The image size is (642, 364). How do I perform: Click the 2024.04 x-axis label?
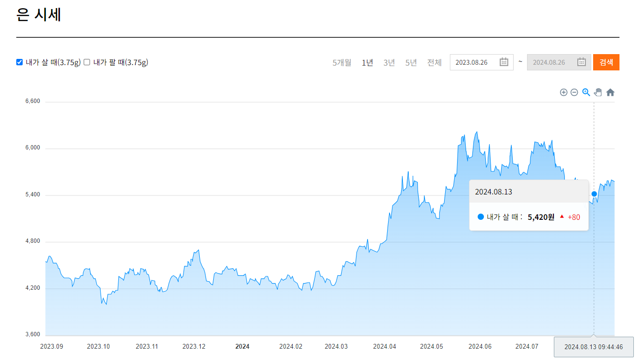[x=385, y=346]
